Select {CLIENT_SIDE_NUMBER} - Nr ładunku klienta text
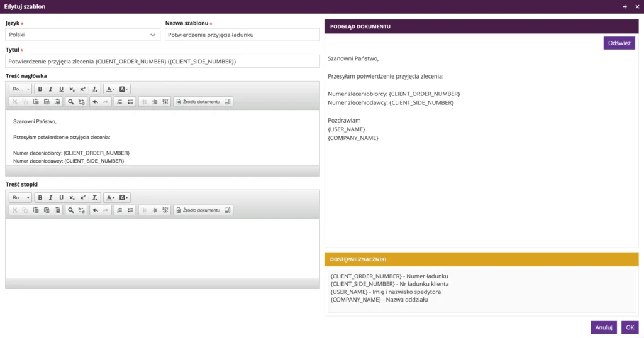The width and height of the screenshot is (644, 338). click(x=389, y=284)
